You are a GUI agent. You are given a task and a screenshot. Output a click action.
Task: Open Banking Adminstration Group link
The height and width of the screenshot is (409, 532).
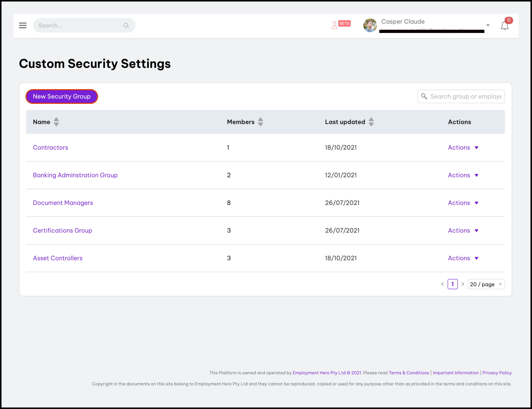[75, 175]
